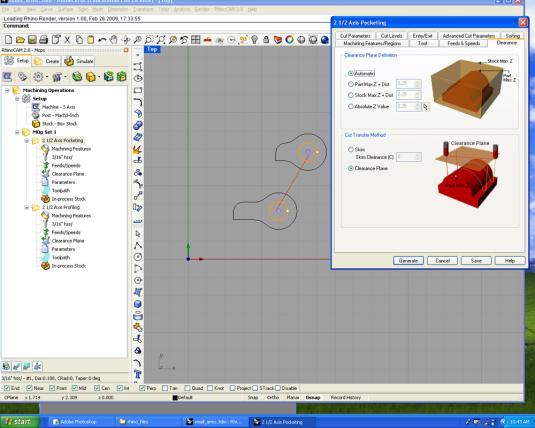
Task: Click the Save disk icon
Action: (x=32, y=40)
